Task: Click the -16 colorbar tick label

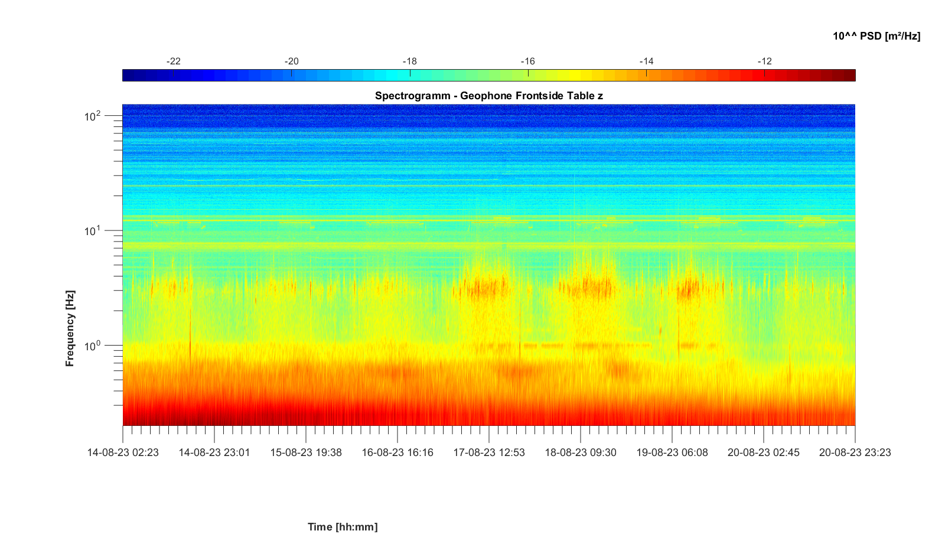Action: coord(528,61)
